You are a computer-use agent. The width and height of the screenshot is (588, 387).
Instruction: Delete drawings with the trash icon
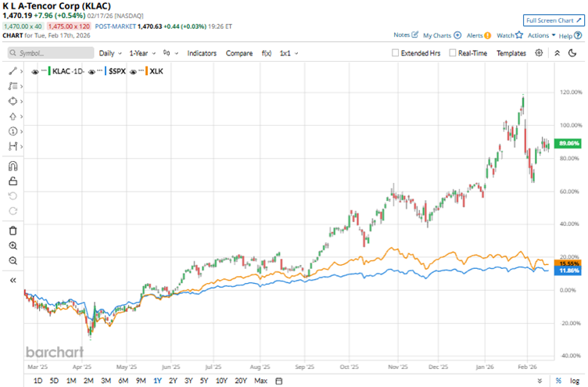(13, 231)
